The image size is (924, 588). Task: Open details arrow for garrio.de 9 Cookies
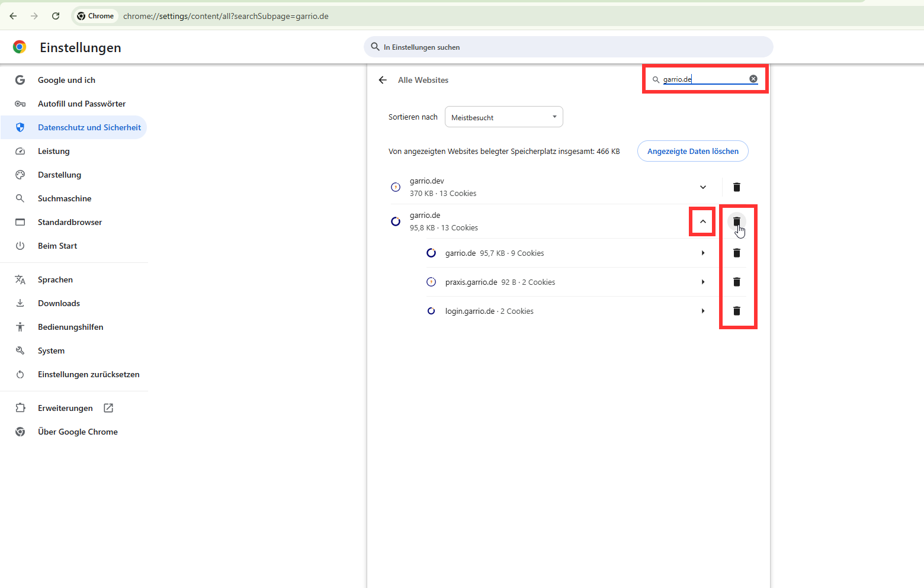pos(703,253)
